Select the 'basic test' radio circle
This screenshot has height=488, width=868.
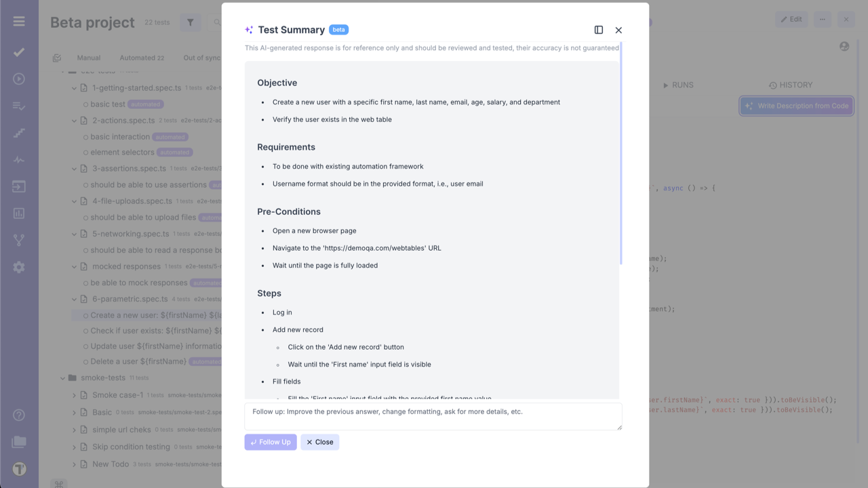(86, 104)
